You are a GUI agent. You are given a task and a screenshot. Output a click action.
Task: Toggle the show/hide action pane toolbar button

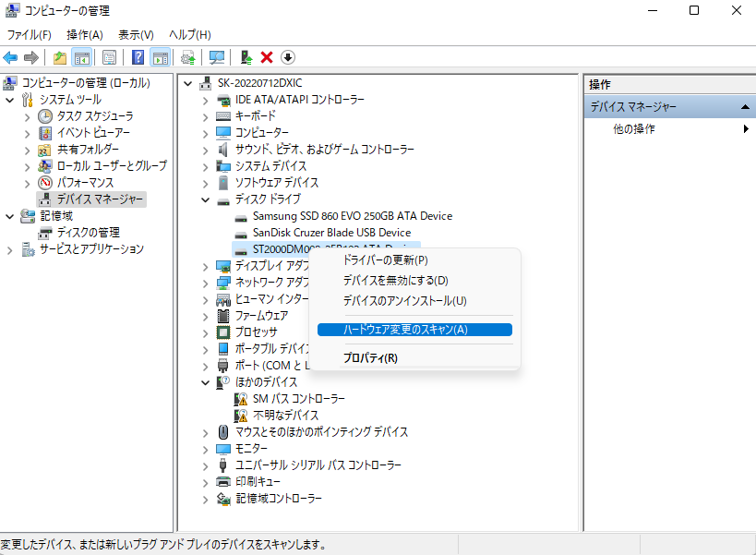160,57
